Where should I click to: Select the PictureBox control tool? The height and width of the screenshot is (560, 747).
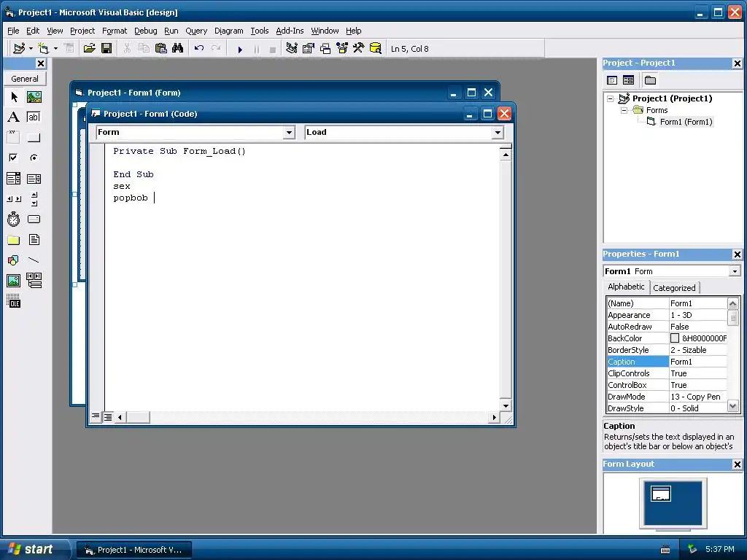pos(34,97)
